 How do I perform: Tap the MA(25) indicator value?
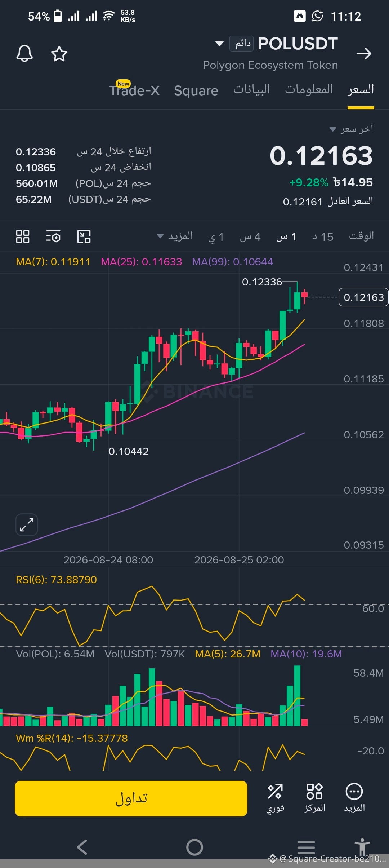[x=142, y=262]
